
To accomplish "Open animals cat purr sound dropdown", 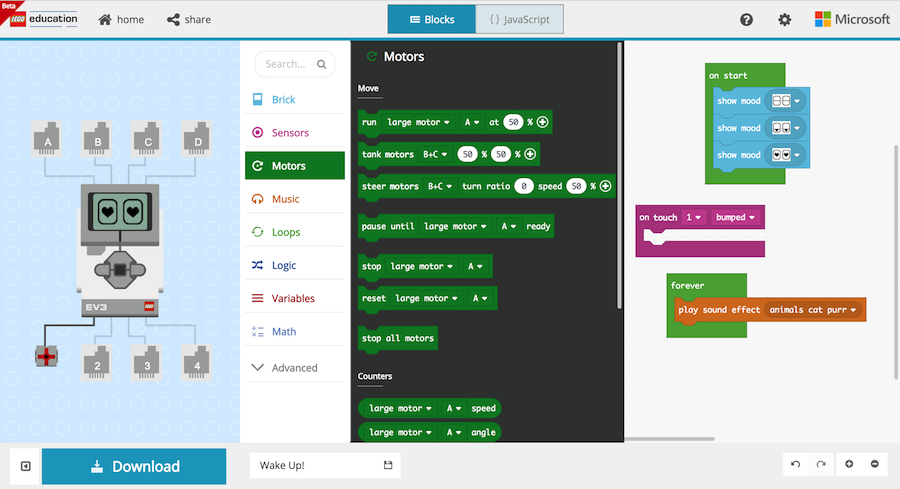I will pos(813,309).
